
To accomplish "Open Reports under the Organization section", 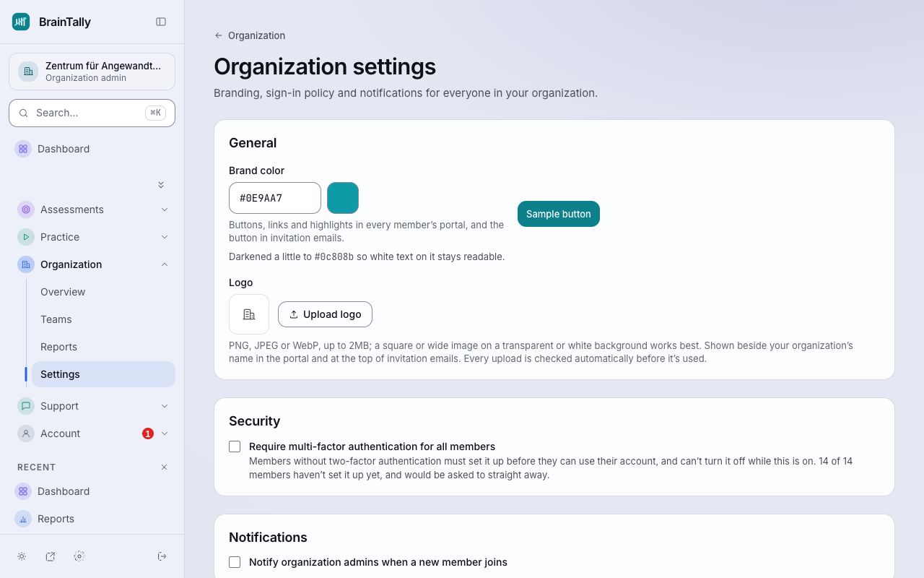I will [103, 347].
